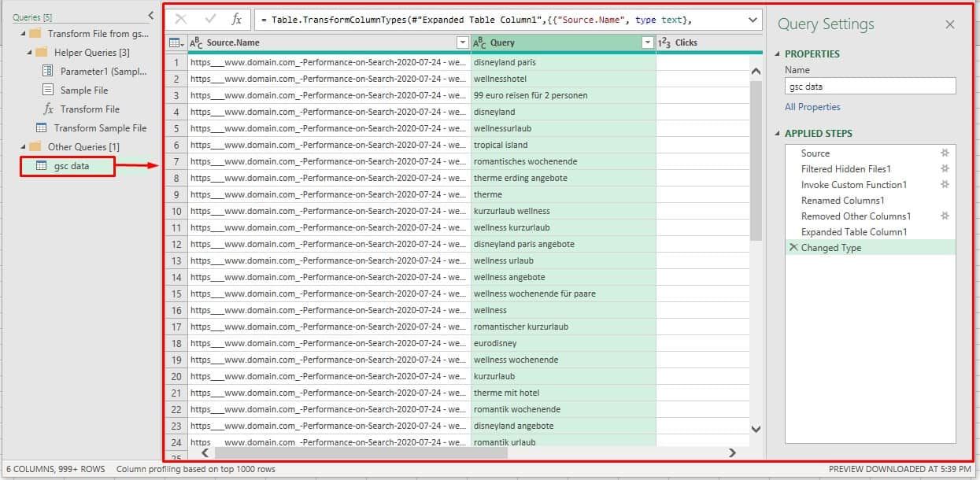Open settings gear for Removed Other Columns1
Screen dimensions: 980x480
click(x=945, y=216)
